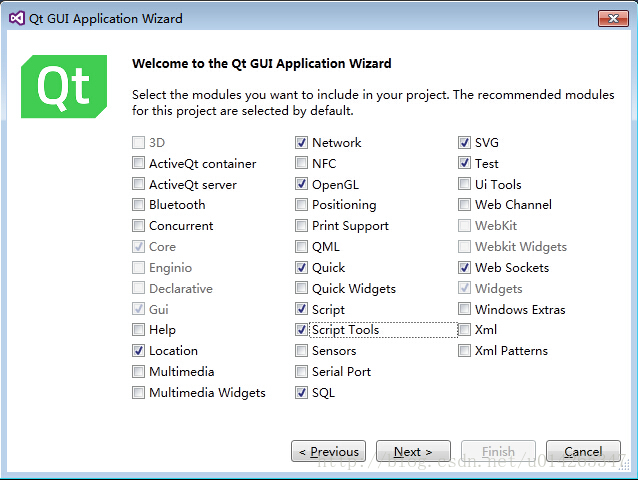Enable Print Support module
This screenshot has height=481, width=638.
coord(301,225)
